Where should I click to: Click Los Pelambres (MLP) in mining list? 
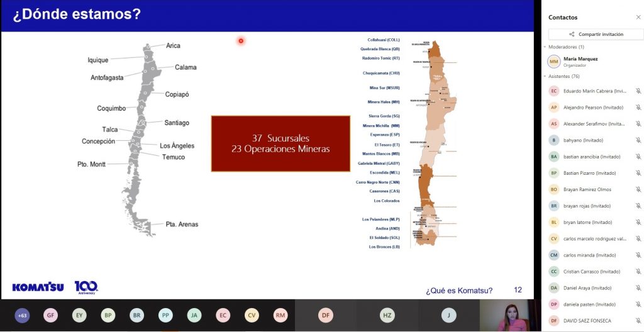380,219
